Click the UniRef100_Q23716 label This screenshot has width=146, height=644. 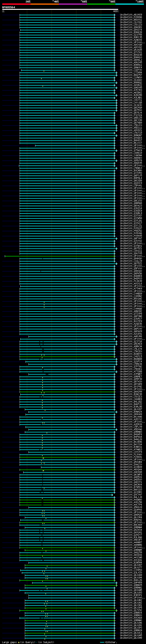(x=131, y=342)
